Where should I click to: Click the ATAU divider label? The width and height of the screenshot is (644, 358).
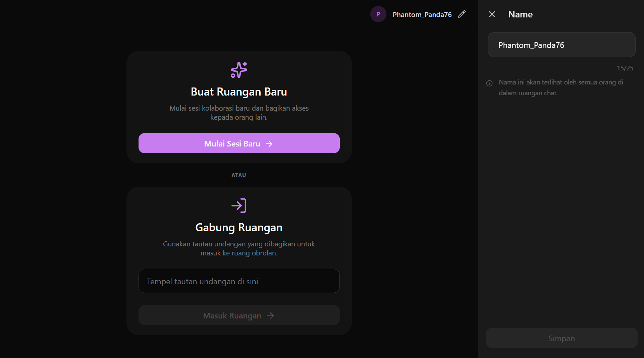pyautogui.click(x=239, y=175)
